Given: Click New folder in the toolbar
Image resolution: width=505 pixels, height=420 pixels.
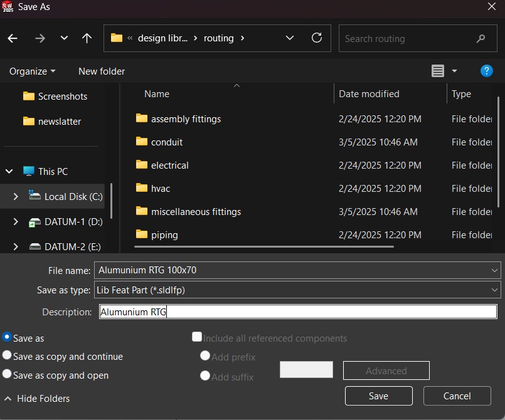Looking at the screenshot, I should [x=102, y=71].
